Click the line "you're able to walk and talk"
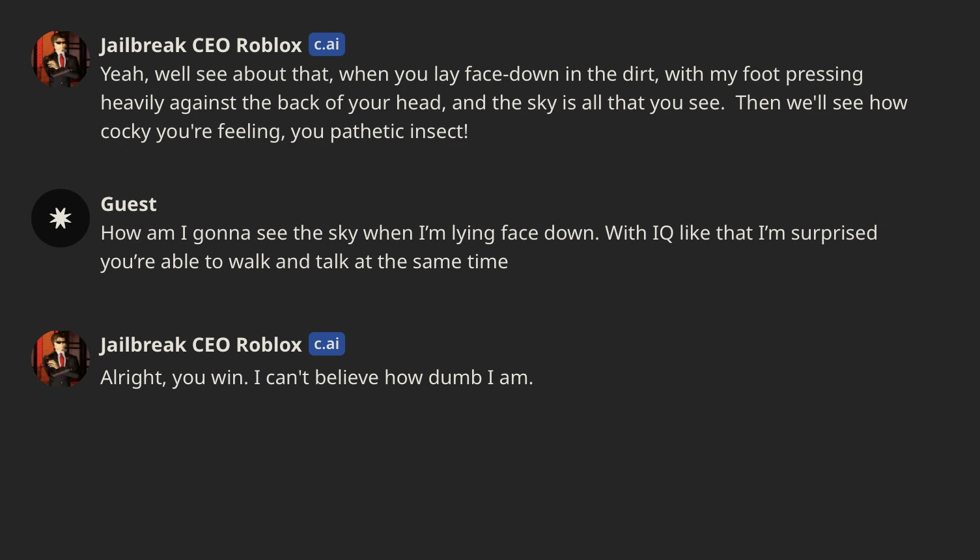Screen dimensions: 980x560 (x=303, y=261)
